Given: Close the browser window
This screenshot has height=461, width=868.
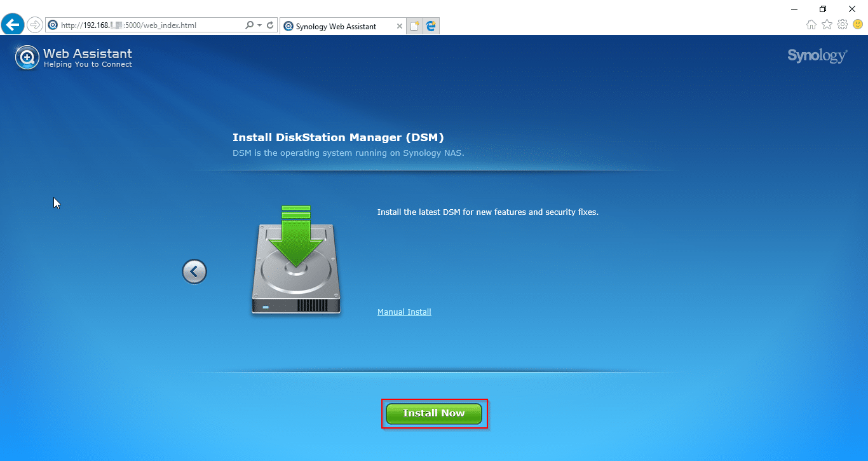Looking at the screenshot, I should 852,9.
